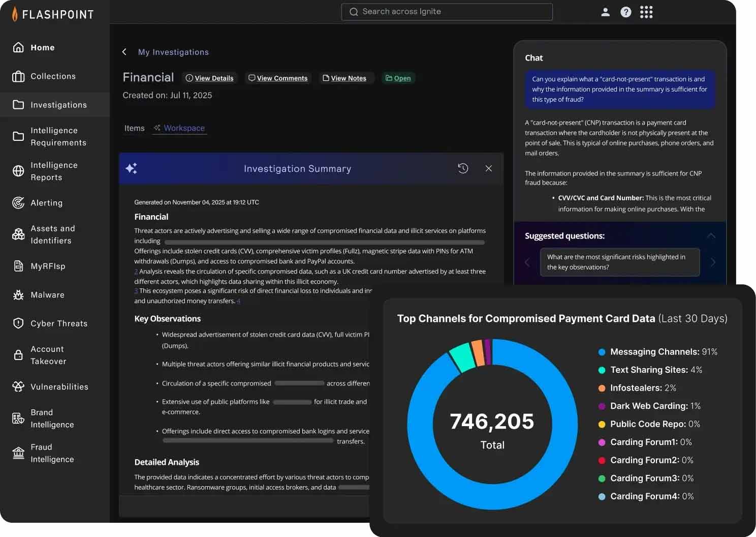The width and height of the screenshot is (756, 537).
Task: Click View Details link
Action: [209, 78]
